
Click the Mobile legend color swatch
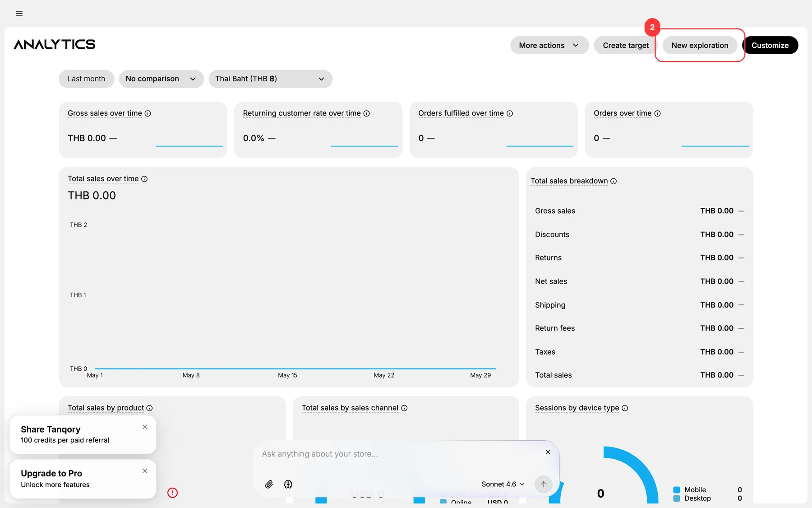677,490
